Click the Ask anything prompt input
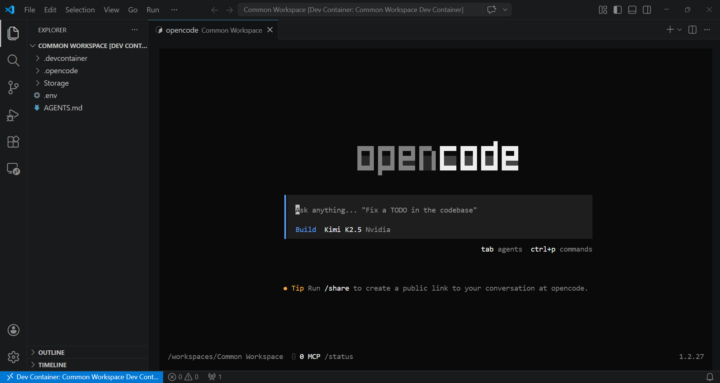720x383 pixels. click(x=439, y=210)
